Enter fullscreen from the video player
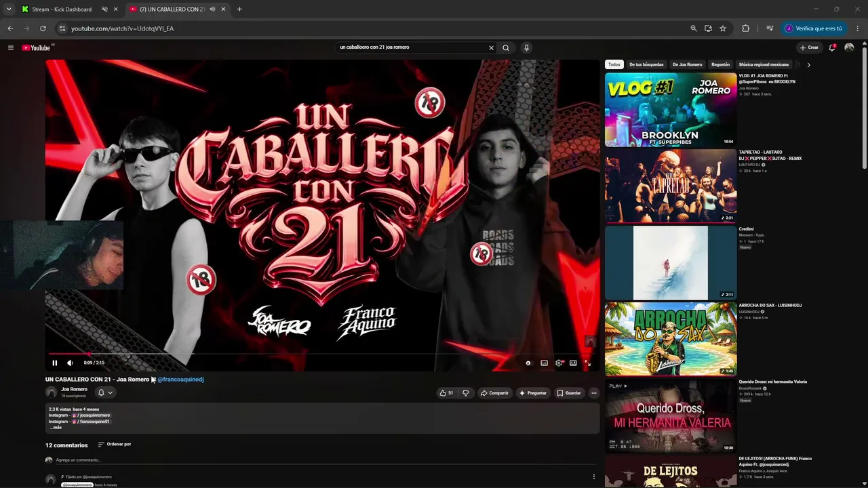Viewport: 868px width, 488px height. [x=587, y=363]
